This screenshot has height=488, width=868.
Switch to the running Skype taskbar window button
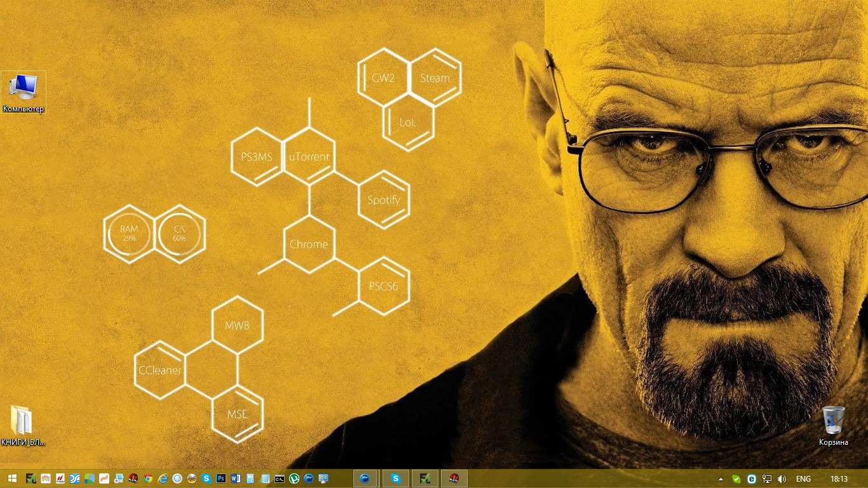click(x=396, y=478)
